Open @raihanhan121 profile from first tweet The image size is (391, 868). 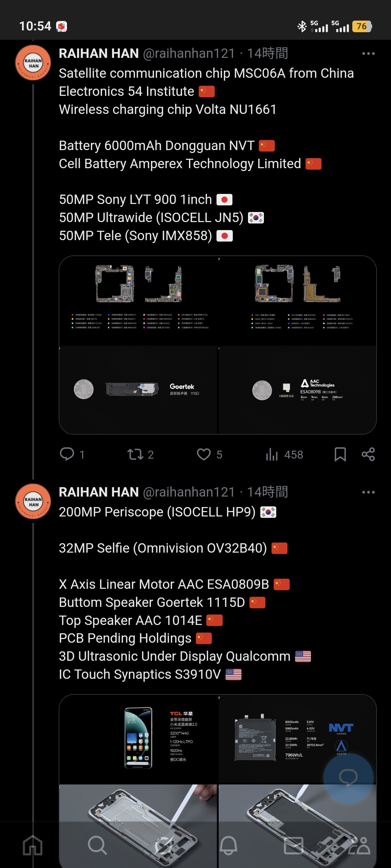[x=189, y=54]
